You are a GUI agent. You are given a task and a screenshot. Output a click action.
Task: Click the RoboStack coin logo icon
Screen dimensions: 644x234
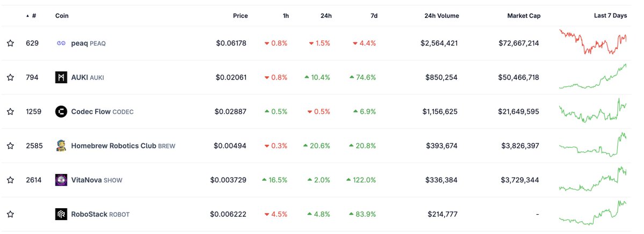(61, 214)
